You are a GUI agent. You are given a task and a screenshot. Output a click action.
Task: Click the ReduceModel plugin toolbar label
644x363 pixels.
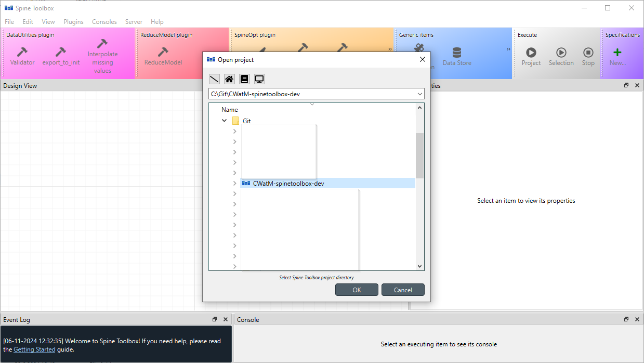(166, 35)
